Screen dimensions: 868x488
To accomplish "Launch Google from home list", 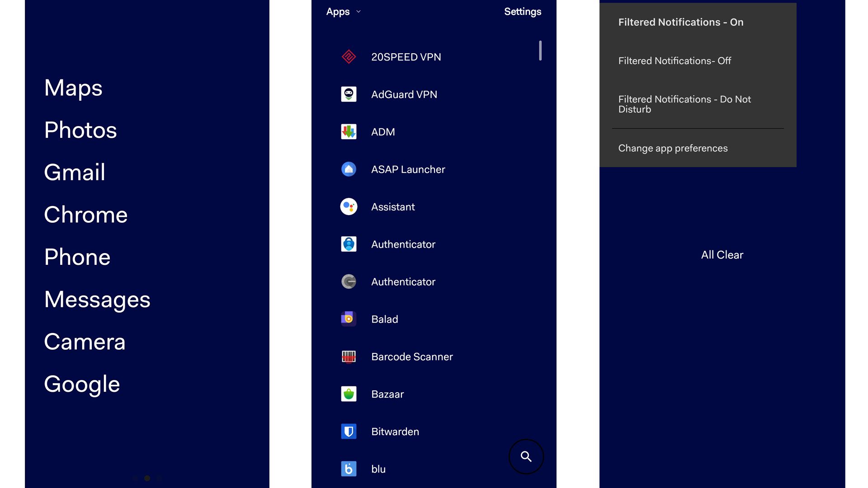I will pyautogui.click(x=82, y=385).
